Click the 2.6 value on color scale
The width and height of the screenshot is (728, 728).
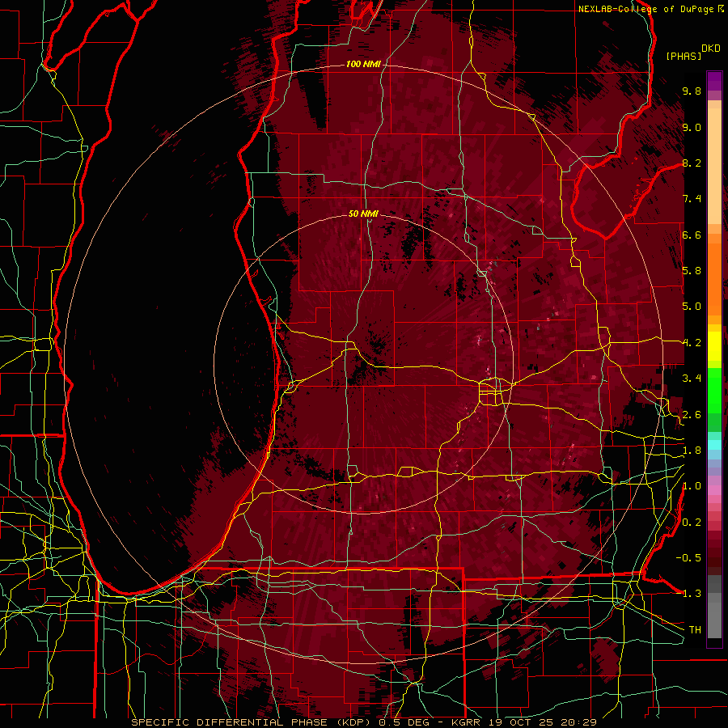pos(692,415)
